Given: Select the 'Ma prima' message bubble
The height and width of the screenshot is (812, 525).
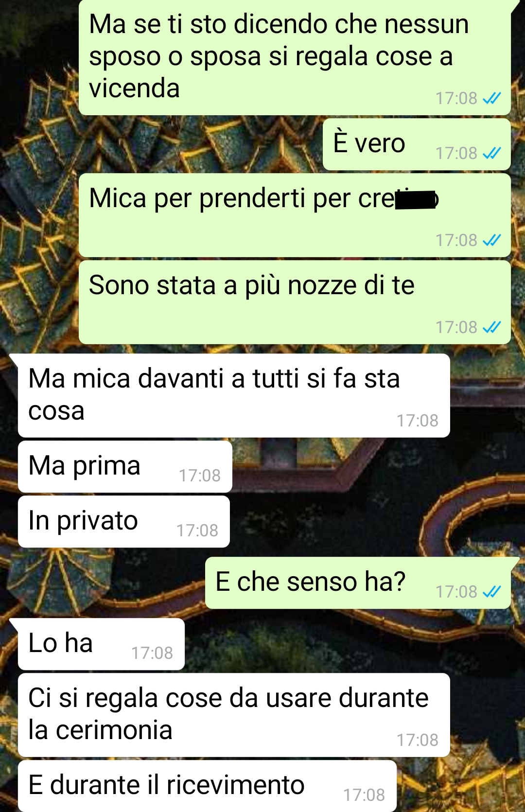Looking at the screenshot, I should coord(125,466).
